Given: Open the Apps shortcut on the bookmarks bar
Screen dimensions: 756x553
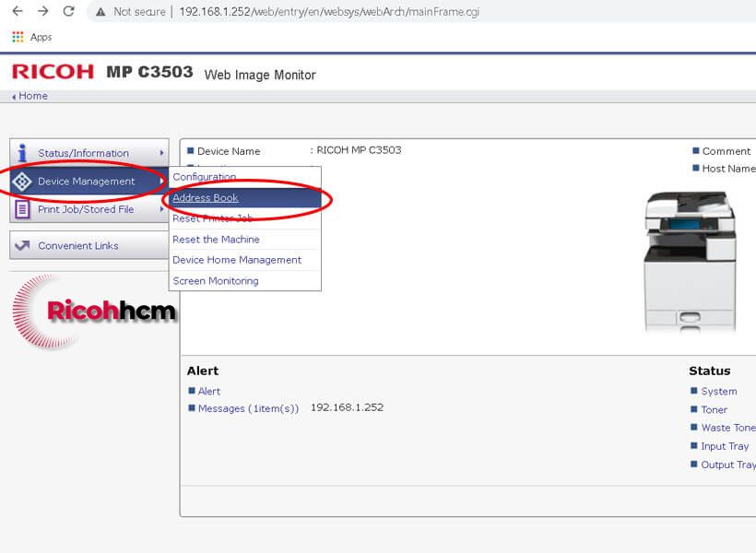Looking at the screenshot, I should point(30,37).
